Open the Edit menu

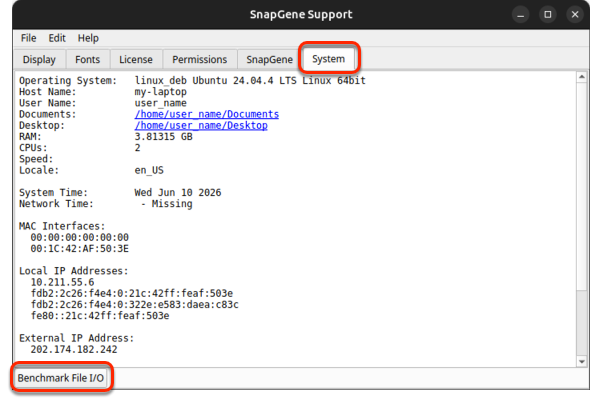[57, 38]
